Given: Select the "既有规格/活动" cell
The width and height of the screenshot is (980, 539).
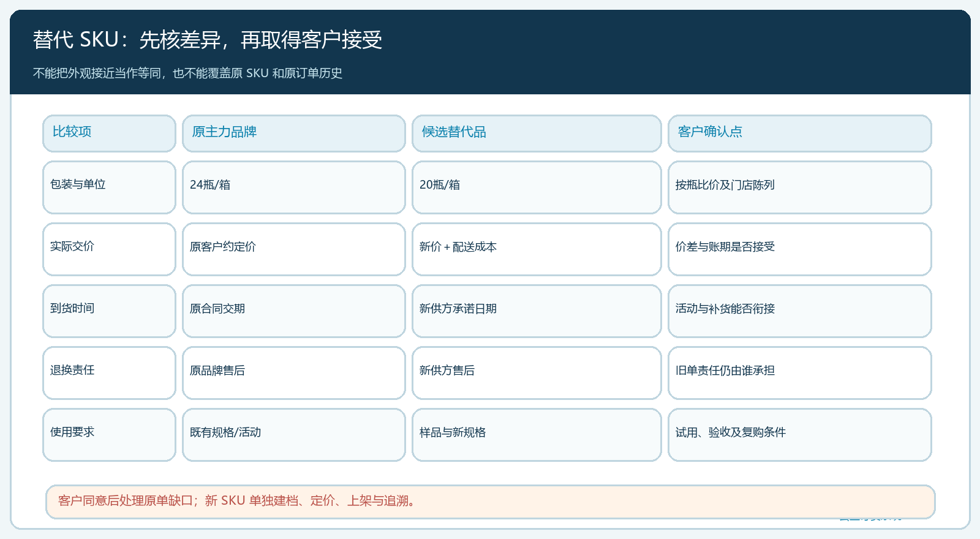Looking at the screenshot, I should pyautogui.click(x=294, y=435).
